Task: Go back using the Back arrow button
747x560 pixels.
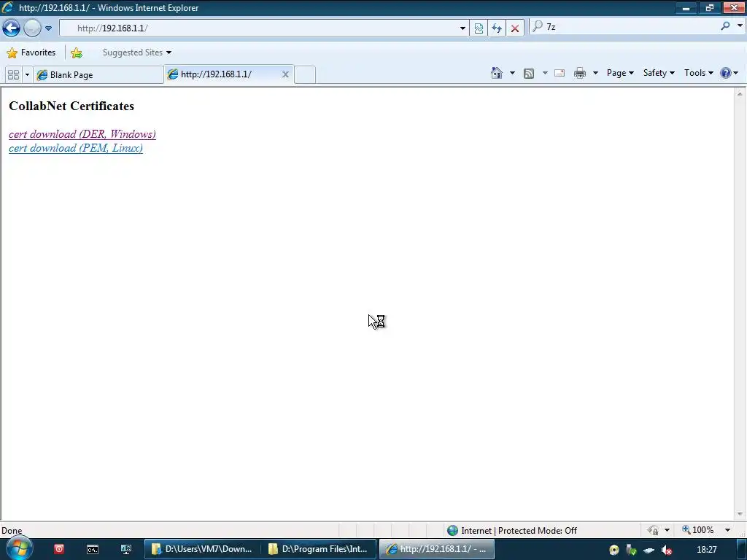Action: (11, 28)
